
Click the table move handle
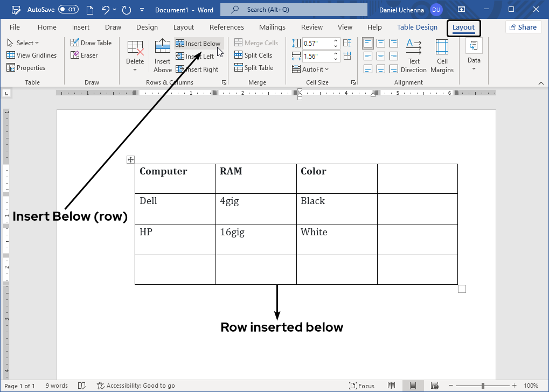pyautogui.click(x=130, y=159)
